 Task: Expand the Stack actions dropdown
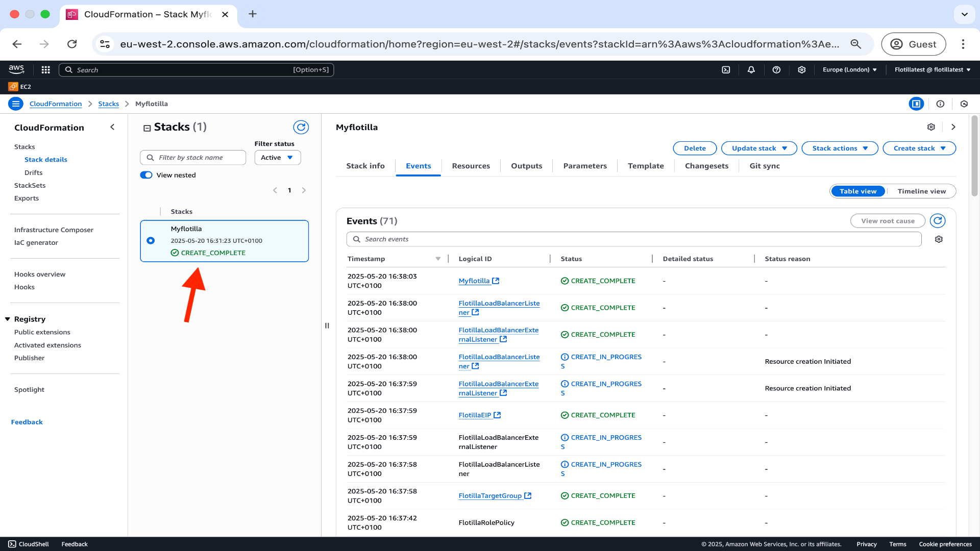(x=840, y=148)
